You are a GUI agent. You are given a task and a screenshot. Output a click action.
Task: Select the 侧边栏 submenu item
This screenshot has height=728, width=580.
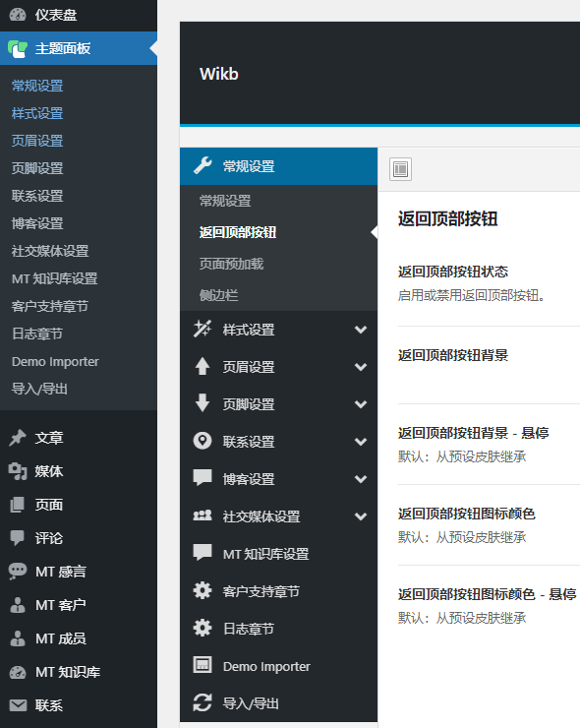[x=218, y=295]
